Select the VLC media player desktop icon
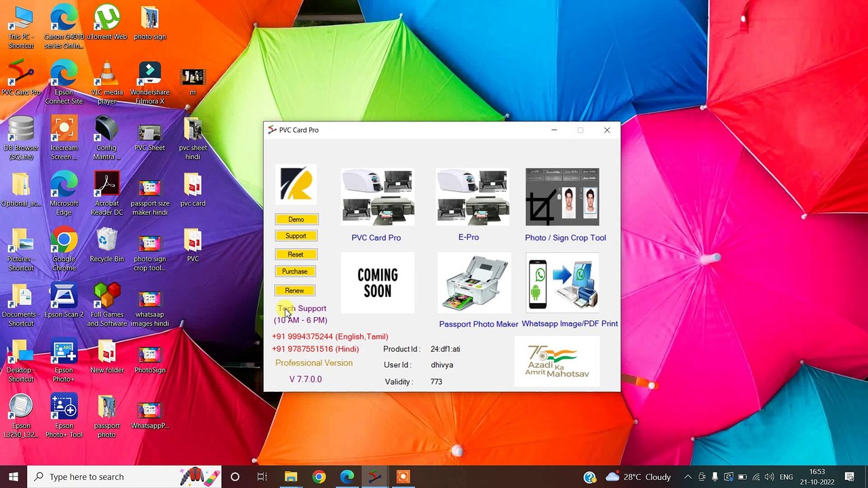868x488 pixels. tap(107, 83)
